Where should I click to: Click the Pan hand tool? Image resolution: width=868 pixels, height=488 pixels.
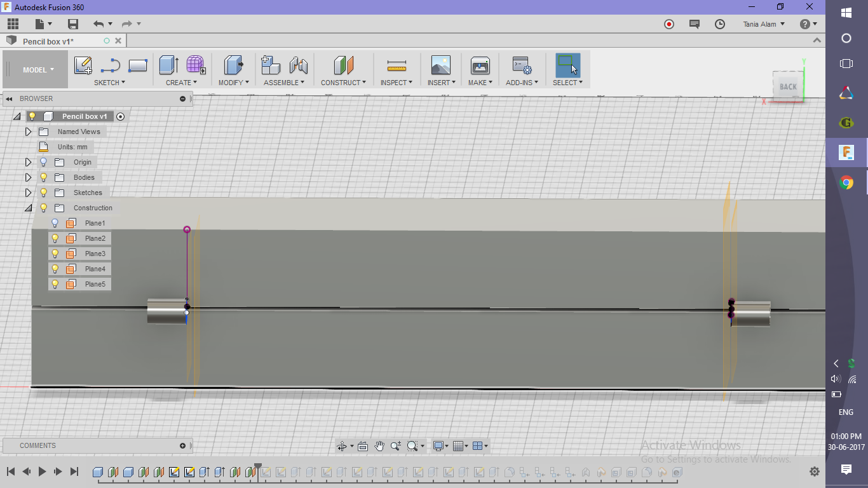[x=379, y=446]
